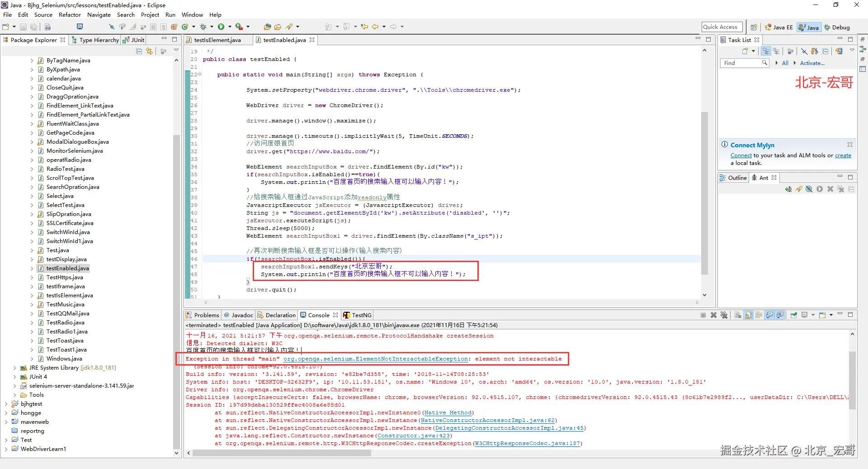
Task: Open the Refactor menu
Action: coord(70,15)
